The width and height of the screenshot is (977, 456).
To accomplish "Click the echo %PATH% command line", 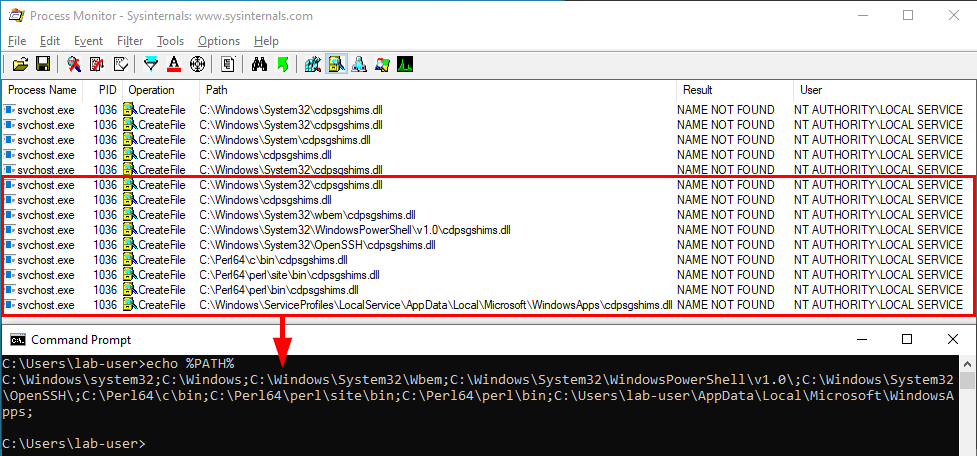I will click(x=118, y=364).
